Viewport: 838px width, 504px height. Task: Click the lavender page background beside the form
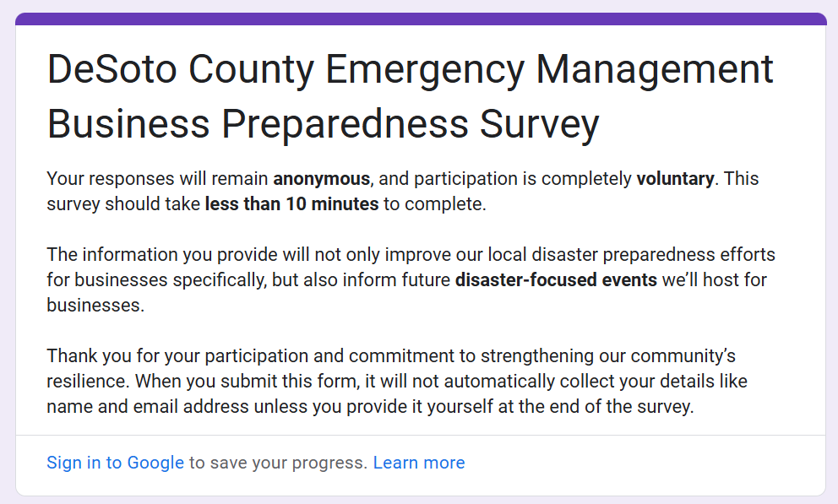7,253
